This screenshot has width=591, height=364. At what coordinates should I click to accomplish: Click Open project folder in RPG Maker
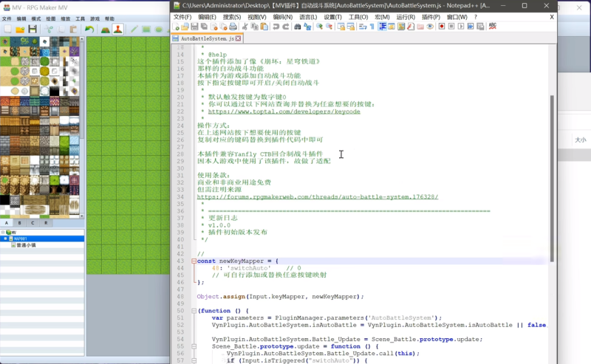pos(20,30)
